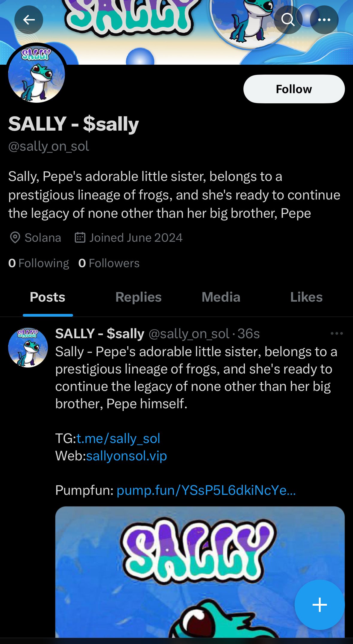
Task: Select the Posts tab
Action: pos(48,297)
